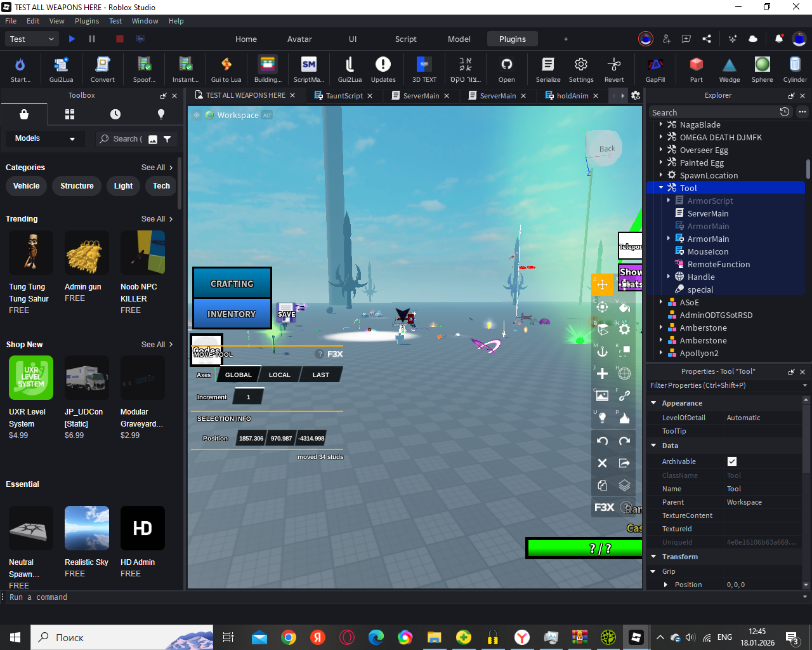Select the F3X Move tool
The image size is (812, 650).
[603, 284]
